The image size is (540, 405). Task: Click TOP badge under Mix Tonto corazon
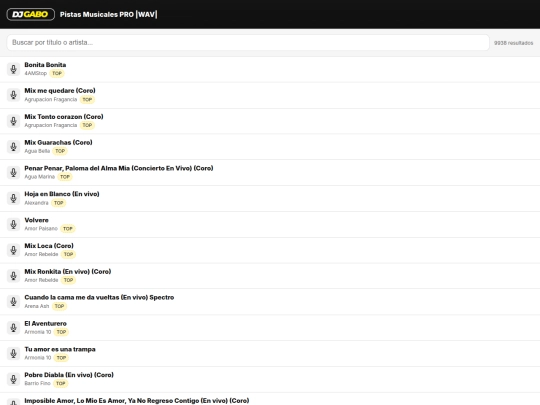[87, 125]
